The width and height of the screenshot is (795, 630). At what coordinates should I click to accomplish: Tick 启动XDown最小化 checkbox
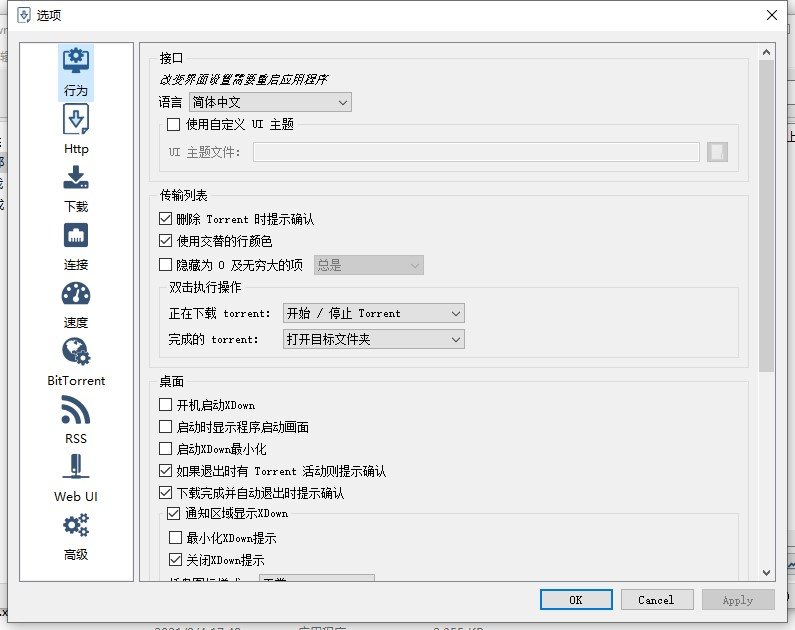[x=165, y=449]
